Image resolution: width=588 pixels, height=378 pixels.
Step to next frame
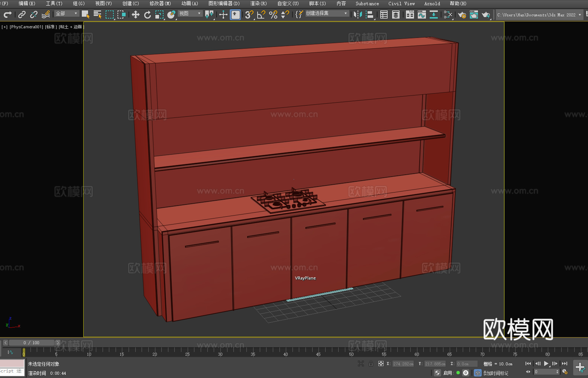pyautogui.click(x=555, y=364)
